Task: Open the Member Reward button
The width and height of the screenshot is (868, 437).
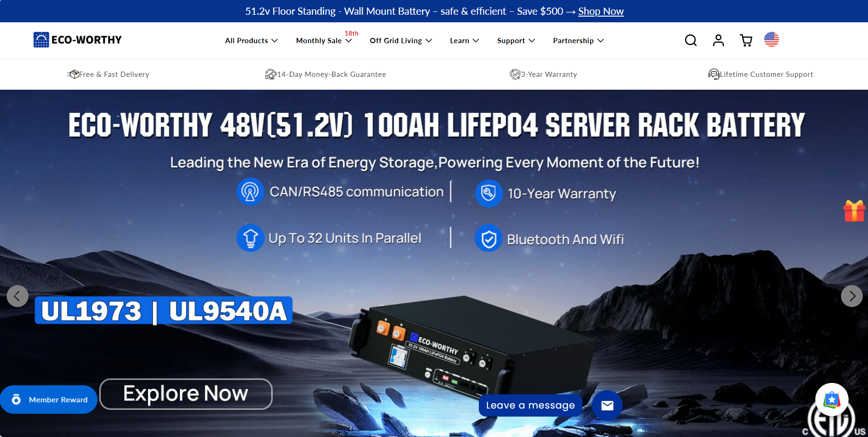Action: [x=48, y=400]
